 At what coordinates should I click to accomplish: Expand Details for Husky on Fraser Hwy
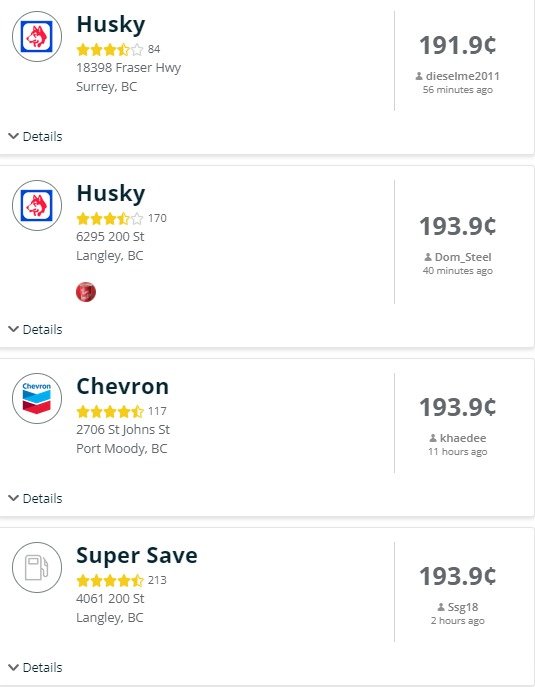pyautogui.click(x=35, y=136)
